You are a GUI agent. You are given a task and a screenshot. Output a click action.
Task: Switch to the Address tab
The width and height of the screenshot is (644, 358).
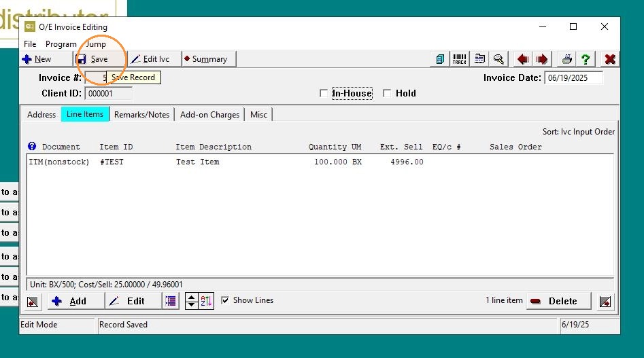pyautogui.click(x=41, y=114)
